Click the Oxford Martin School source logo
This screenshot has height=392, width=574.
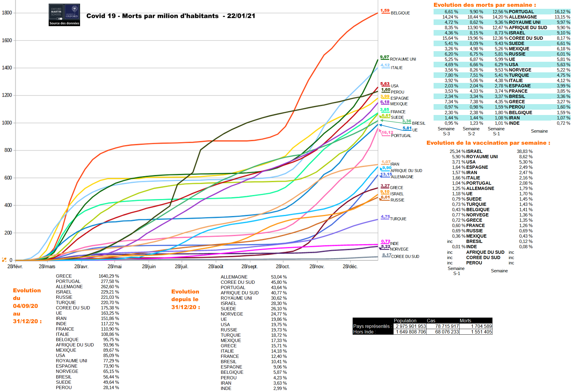[56, 12]
